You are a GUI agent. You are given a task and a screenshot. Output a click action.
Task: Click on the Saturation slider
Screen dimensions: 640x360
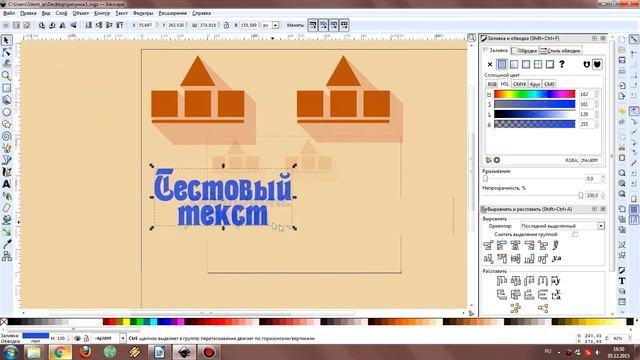click(534, 104)
